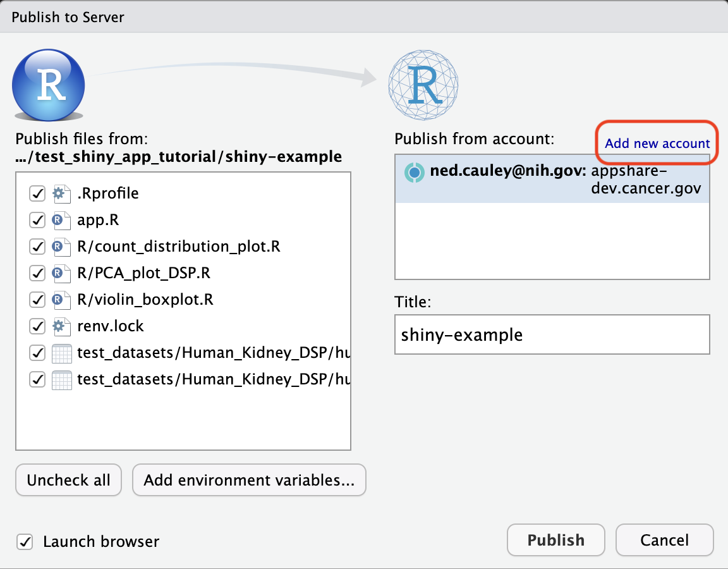Click the R file icon for app.R
Screen dimensions: 728x569
60,220
